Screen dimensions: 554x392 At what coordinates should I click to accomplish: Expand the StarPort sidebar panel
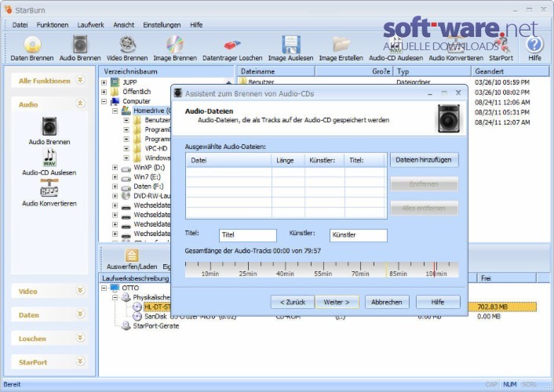tap(81, 361)
